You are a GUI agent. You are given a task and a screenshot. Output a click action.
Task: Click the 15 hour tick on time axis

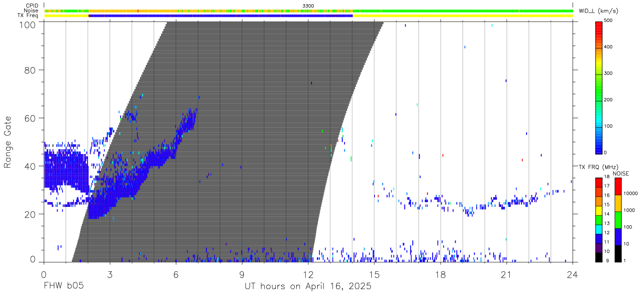(374, 274)
